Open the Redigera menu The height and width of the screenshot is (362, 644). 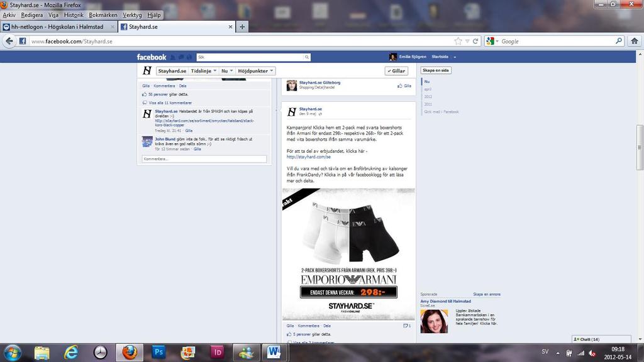(31, 15)
